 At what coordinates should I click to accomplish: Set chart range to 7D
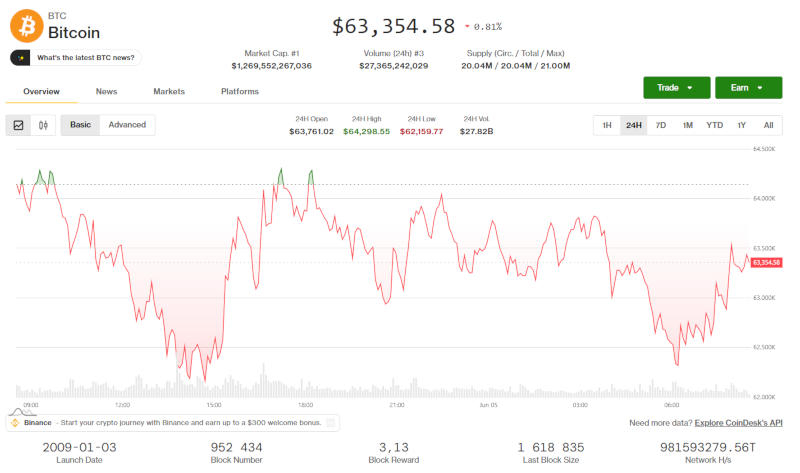tap(661, 126)
